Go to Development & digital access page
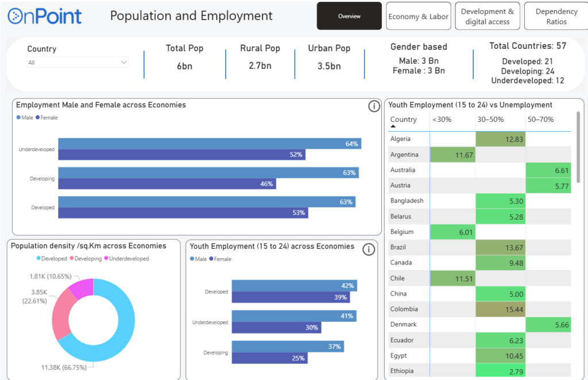This screenshot has height=380, width=588. 488,16
